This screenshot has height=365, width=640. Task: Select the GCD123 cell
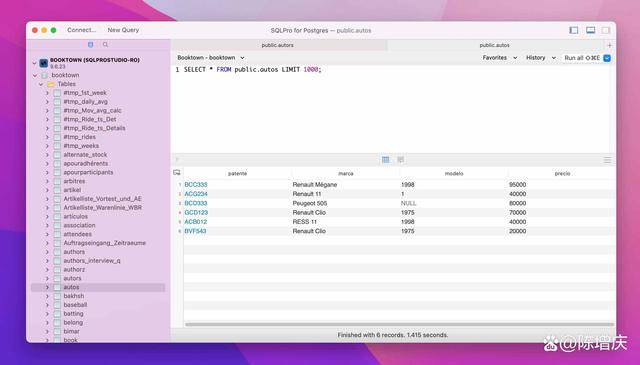point(196,212)
